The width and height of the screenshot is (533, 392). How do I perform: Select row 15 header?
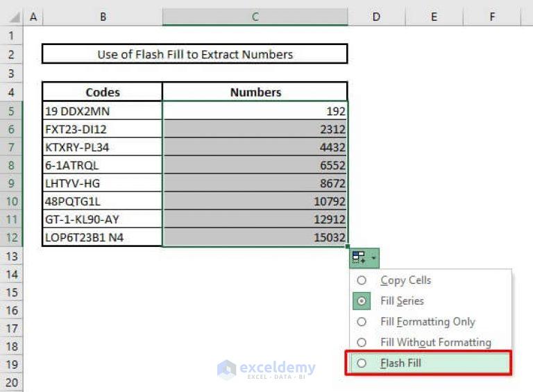[11, 292]
